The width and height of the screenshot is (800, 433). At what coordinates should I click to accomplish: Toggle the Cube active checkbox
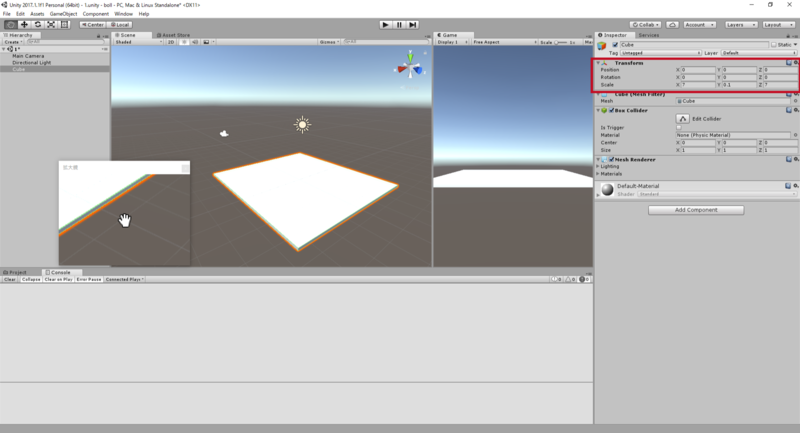click(615, 45)
